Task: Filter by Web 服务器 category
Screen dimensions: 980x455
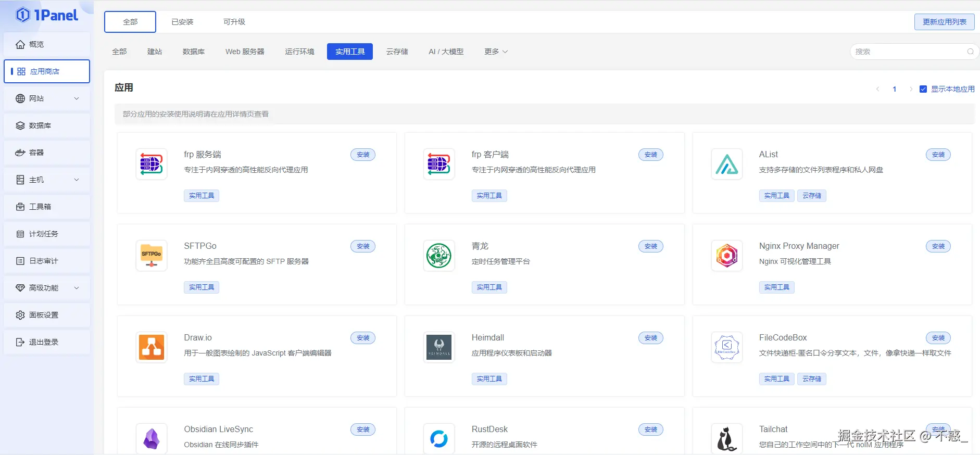Action: 245,52
